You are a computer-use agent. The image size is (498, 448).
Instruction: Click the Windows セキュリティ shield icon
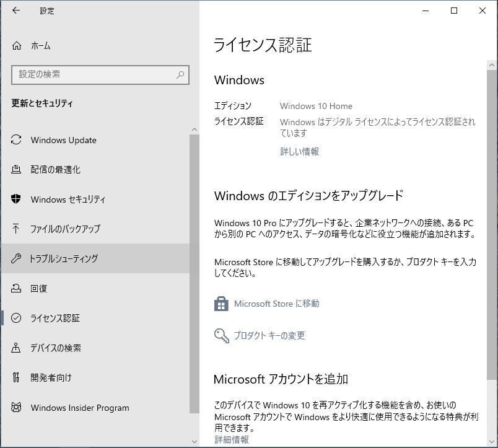point(16,200)
